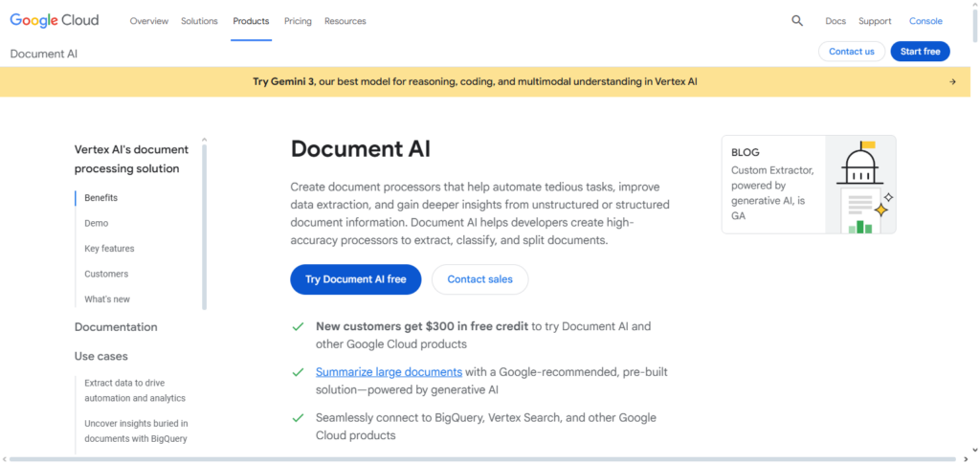Click the Contact us button

point(851,52)
